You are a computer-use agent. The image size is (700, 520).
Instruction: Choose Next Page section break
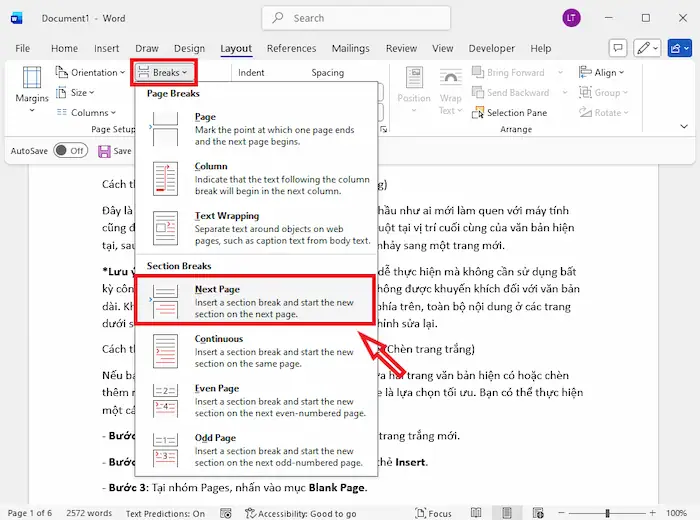tap(255, 301)
